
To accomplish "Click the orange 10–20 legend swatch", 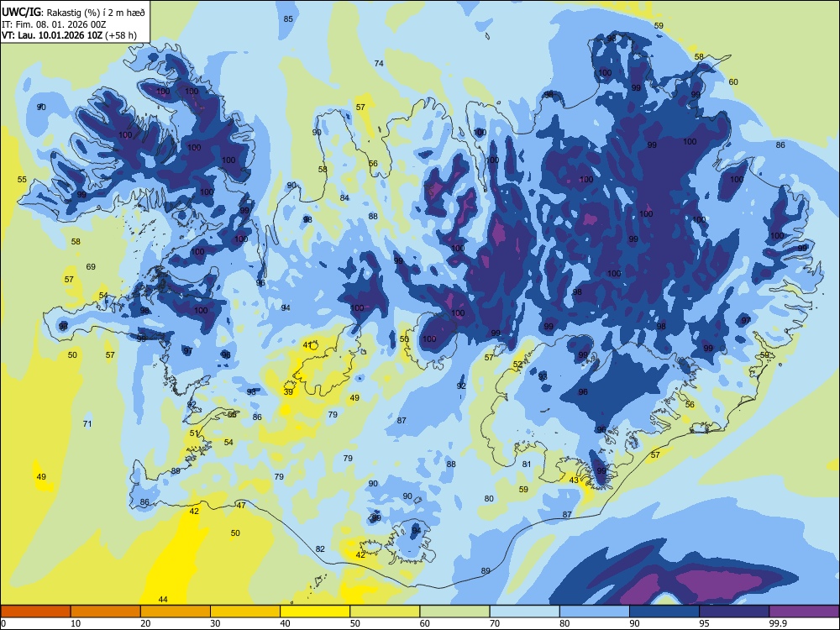I will (106, 612).
